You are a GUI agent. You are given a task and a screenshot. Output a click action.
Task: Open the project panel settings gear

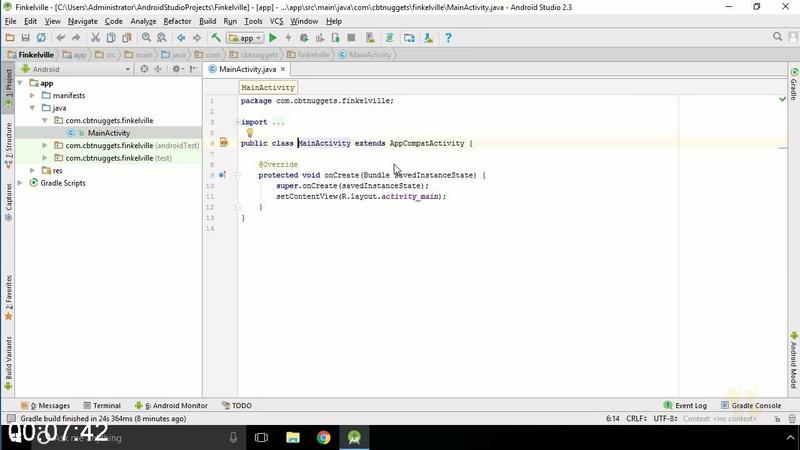[x=177, y=69]
